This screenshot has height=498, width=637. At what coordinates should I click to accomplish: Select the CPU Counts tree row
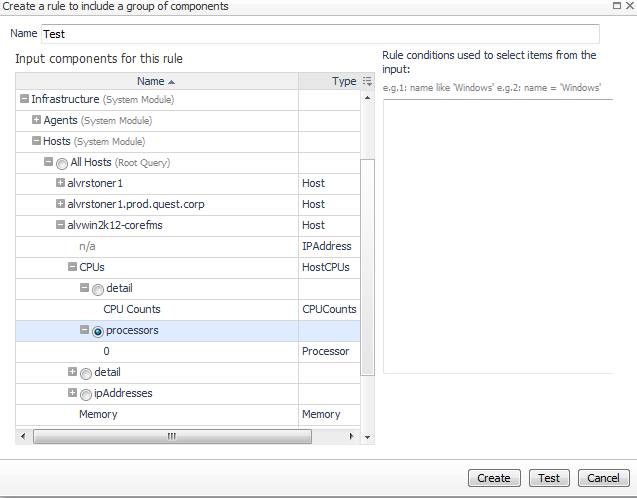(x=188, y=310)
